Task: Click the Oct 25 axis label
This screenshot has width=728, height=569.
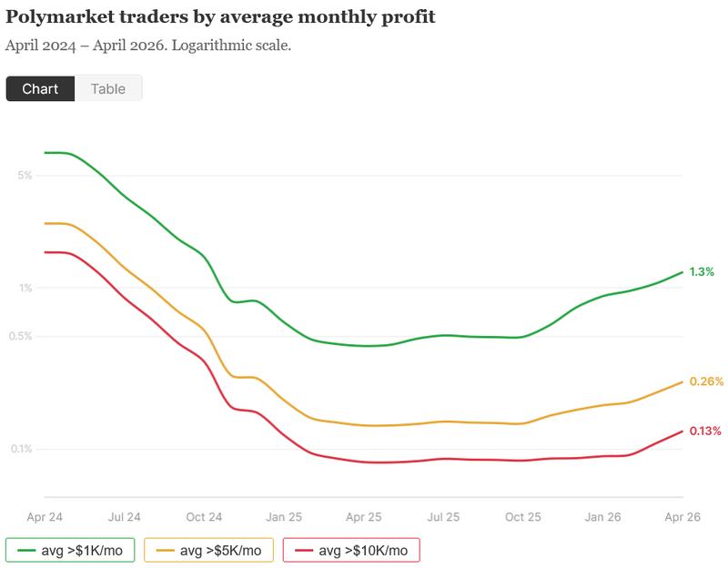Action: (x=525, y=515)
